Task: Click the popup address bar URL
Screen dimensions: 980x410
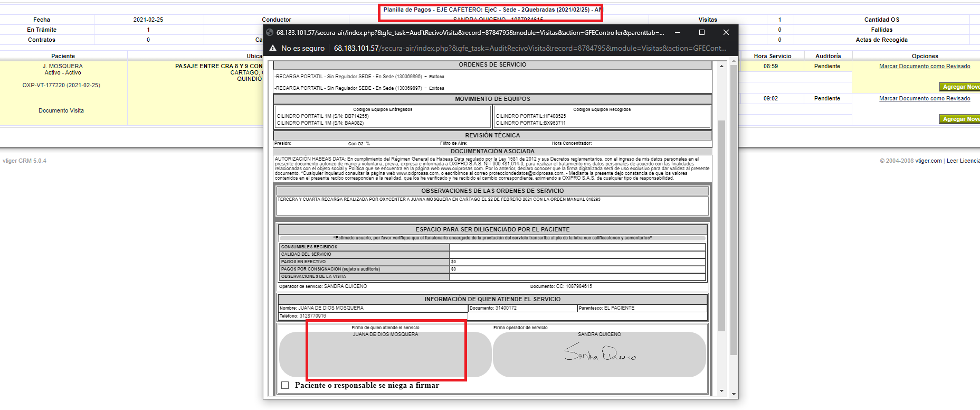Action: click(x=530, y=48)
